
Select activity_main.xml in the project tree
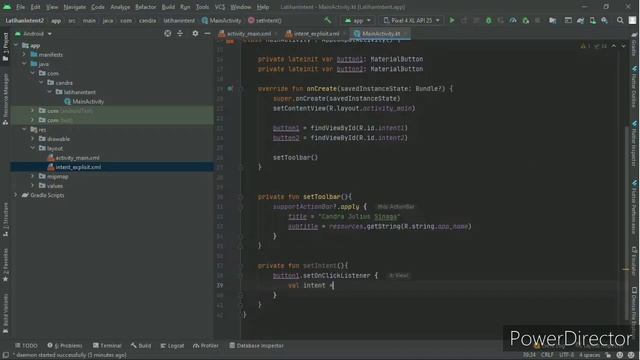point(73,158)
